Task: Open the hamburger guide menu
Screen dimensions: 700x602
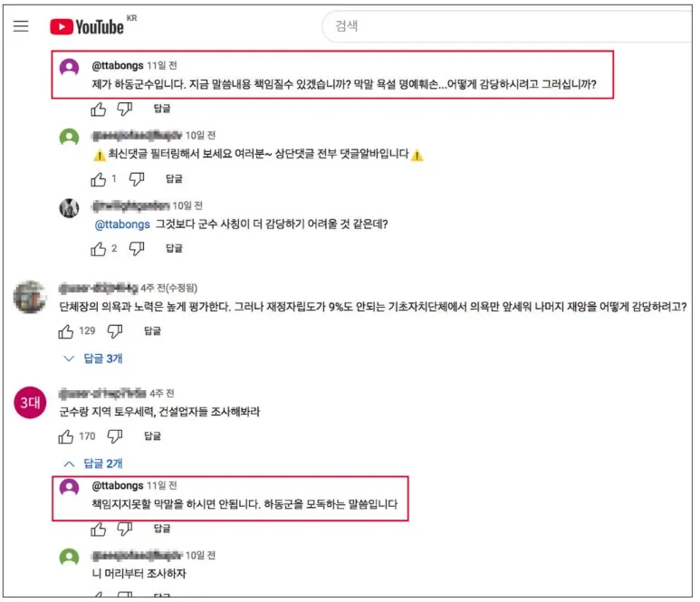Action: 21,26
